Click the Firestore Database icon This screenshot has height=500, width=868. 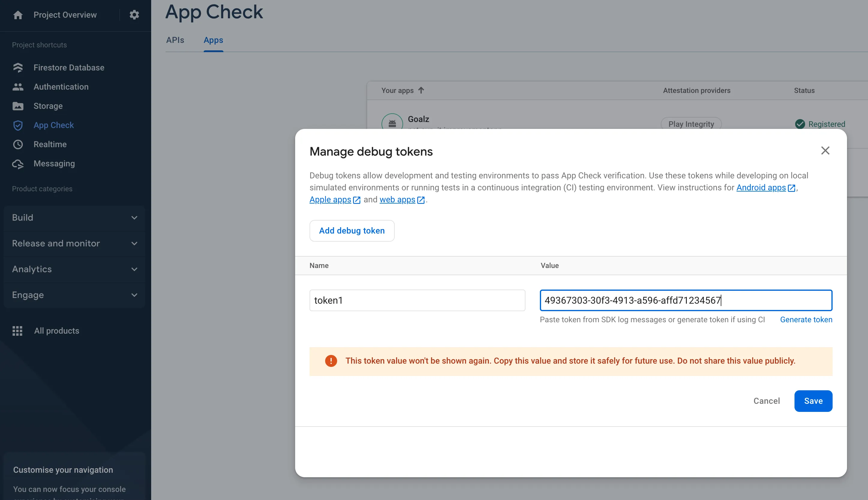click(x=18, y=68)
